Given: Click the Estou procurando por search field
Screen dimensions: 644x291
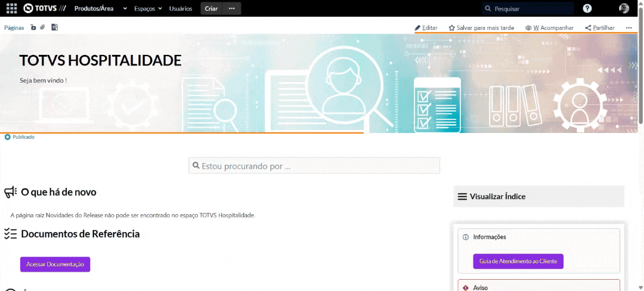Looking at the screenshot, I should 314,165.
